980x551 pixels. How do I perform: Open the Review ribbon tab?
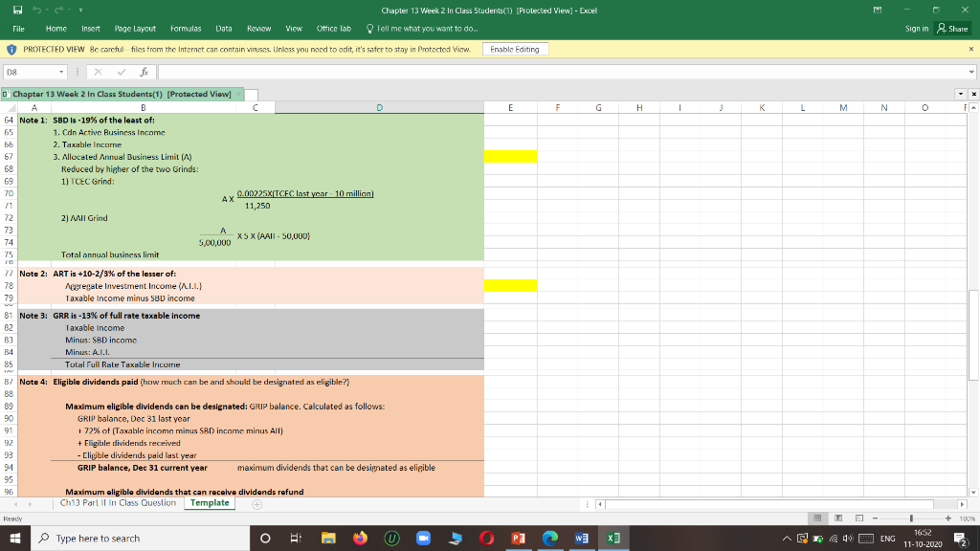point(258,29)
